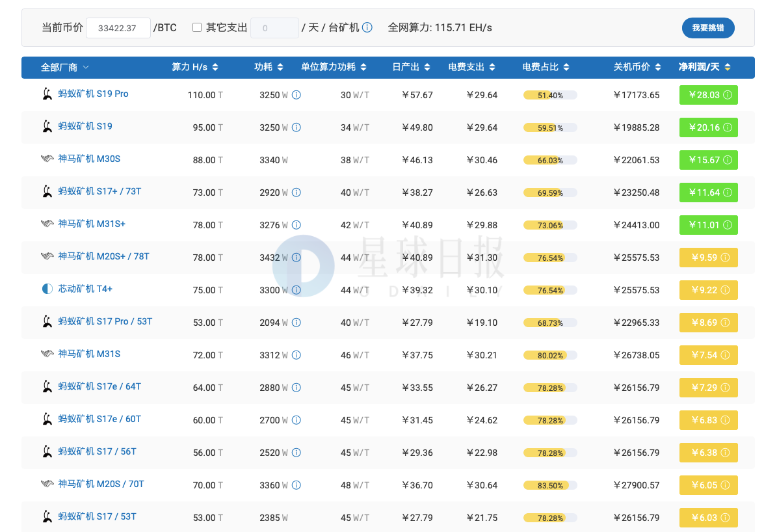The width and height of the screenshot is (777, 532).
Task: Open the 芯动矿机 T4+ link
Action: 85,289
